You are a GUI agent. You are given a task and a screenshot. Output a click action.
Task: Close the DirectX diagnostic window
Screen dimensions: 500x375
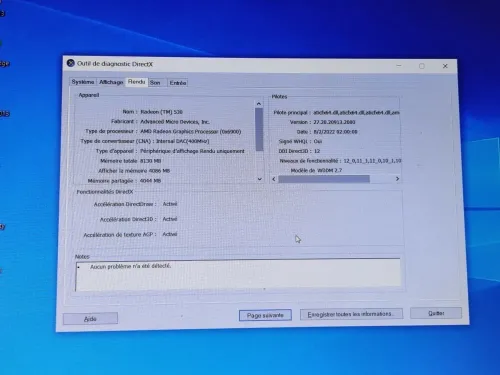pyautogui.click(x=445, y=66)
